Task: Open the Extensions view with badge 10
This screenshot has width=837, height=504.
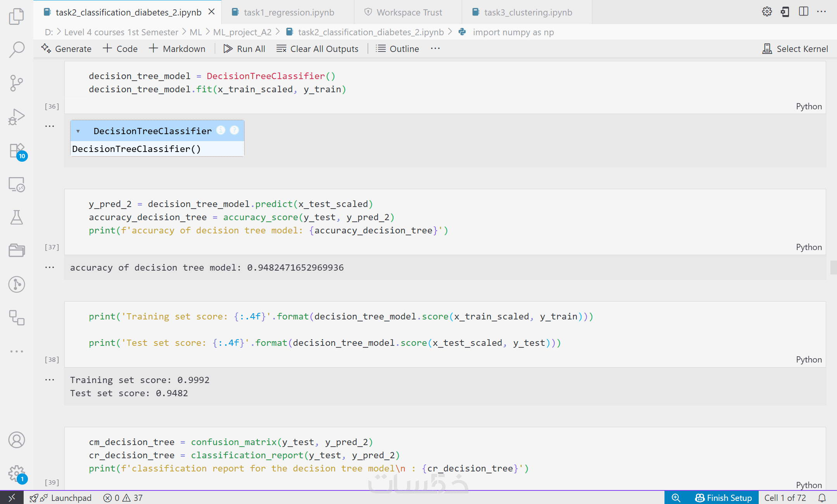Action: click(17, 151)
